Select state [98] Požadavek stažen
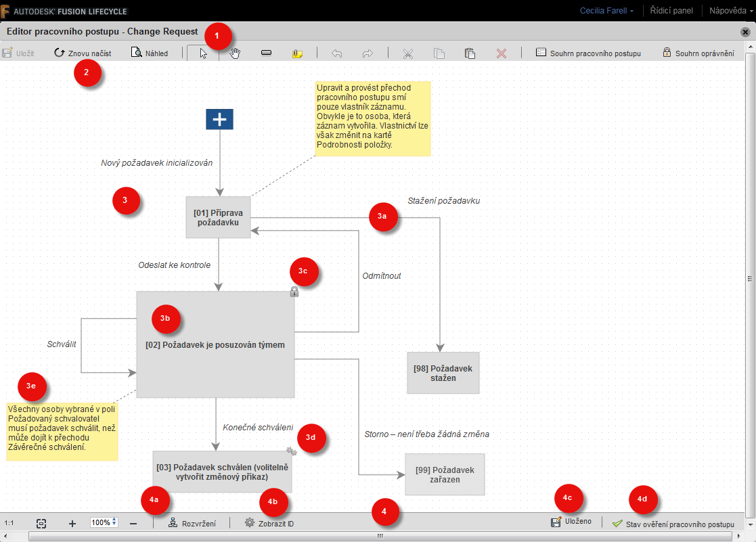756x542 pixels. [443, 374]
